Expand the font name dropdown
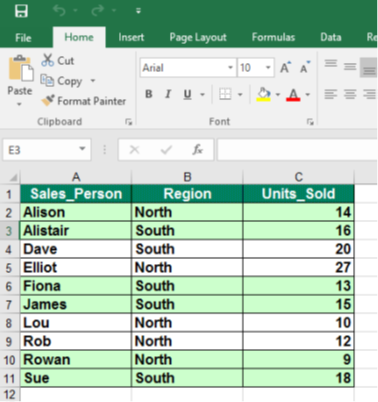 230,68
